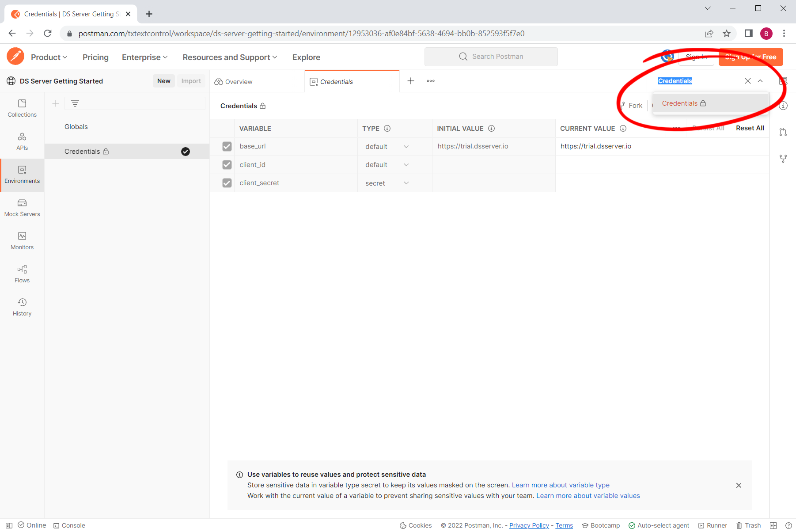Click the INITIAL VALUE info icon
Image resolution: width=796 pixels, height=532 pixels.
[491, 129]
